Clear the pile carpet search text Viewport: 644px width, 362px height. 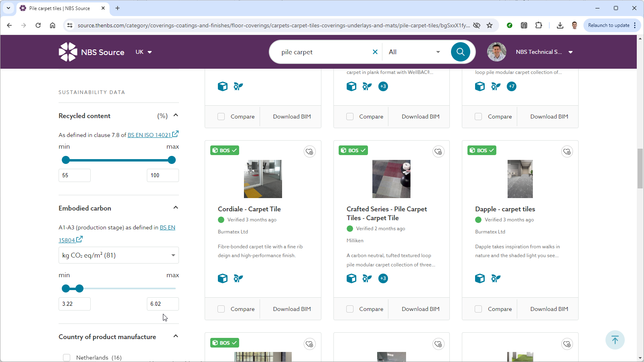(x=375, y=52)
